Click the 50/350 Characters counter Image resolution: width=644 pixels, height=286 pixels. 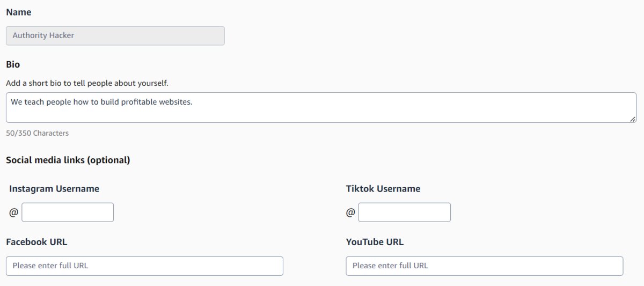click(x=37, y=133)
